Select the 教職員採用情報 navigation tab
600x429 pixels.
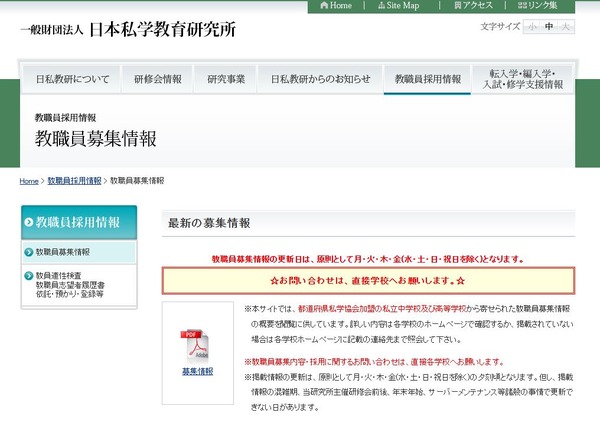pos(428,79)
